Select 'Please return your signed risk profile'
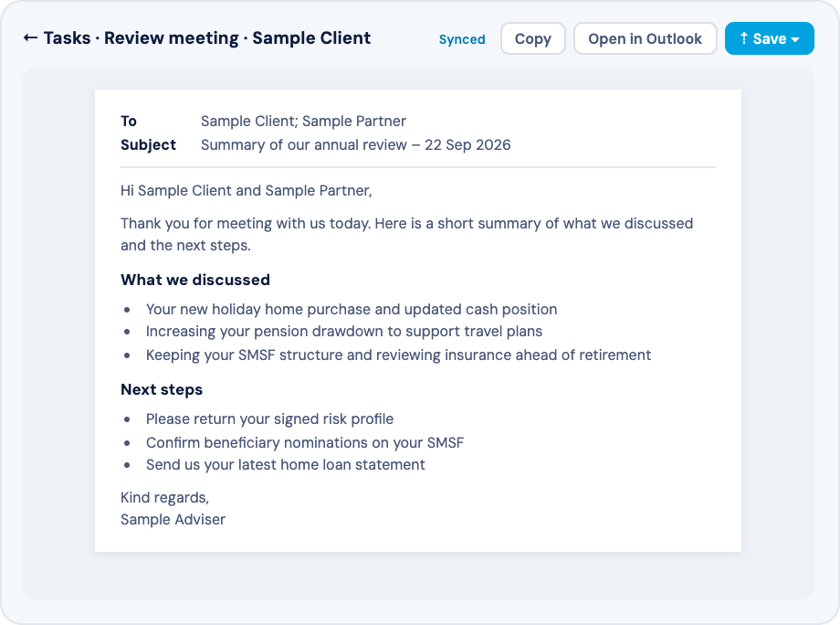The image size is (840, 625). tap(269, 419)
